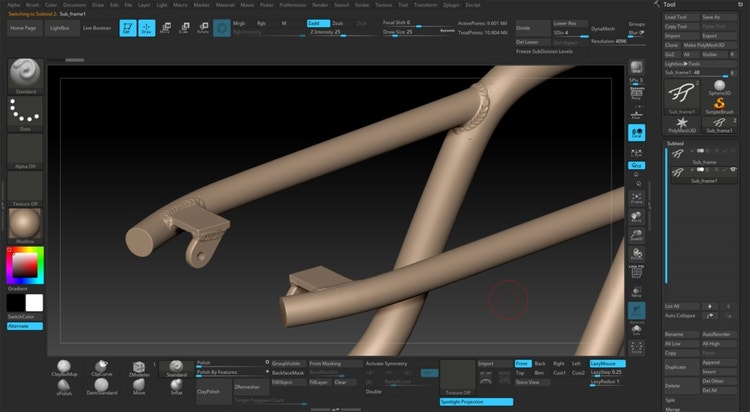Pick the DamStandard brush
The image size is (750, 412).
(x=101, y=385)
